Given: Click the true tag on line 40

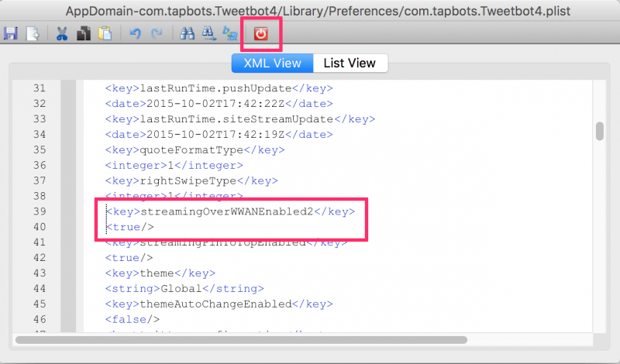Looking at the screenshot, I should click(130, 227).
